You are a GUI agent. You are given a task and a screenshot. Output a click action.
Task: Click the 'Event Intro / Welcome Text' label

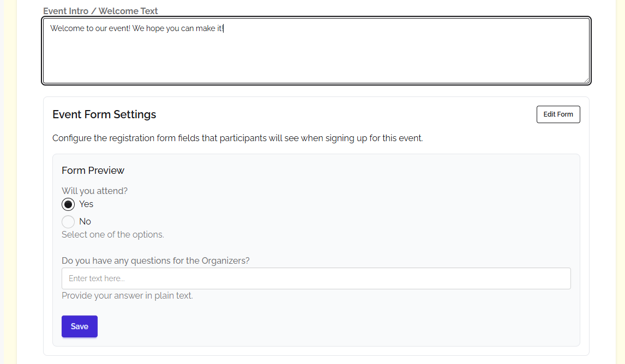pos(100,11)
